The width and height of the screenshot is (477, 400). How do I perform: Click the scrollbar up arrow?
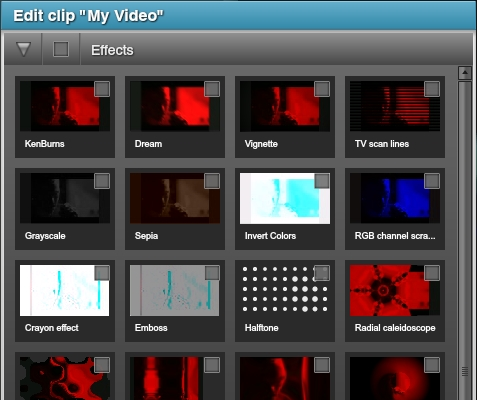465,73
